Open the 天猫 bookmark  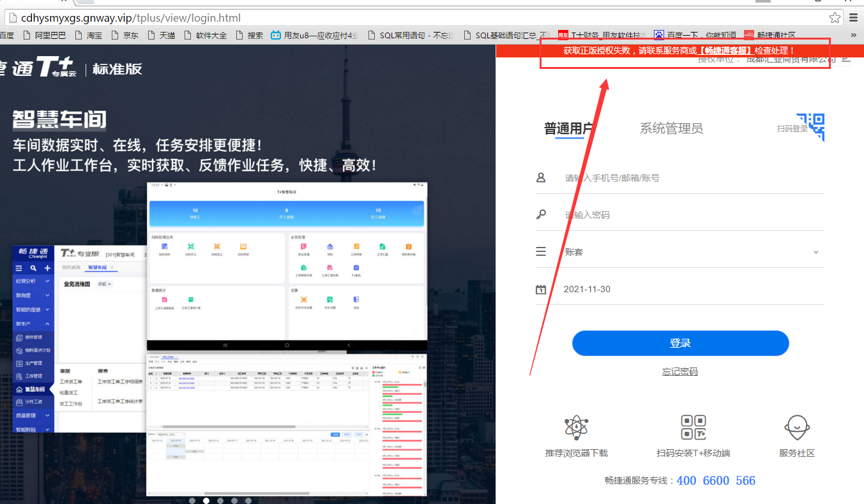pos(161,35)
